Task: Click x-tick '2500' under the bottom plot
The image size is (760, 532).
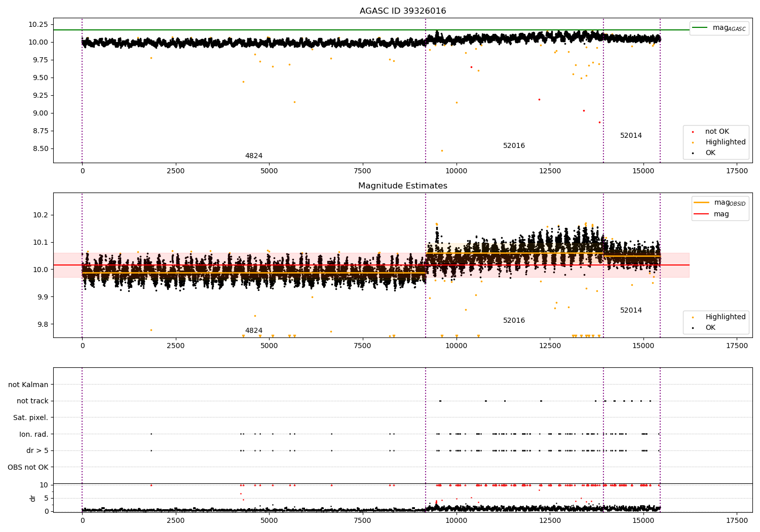Action: 176,521
